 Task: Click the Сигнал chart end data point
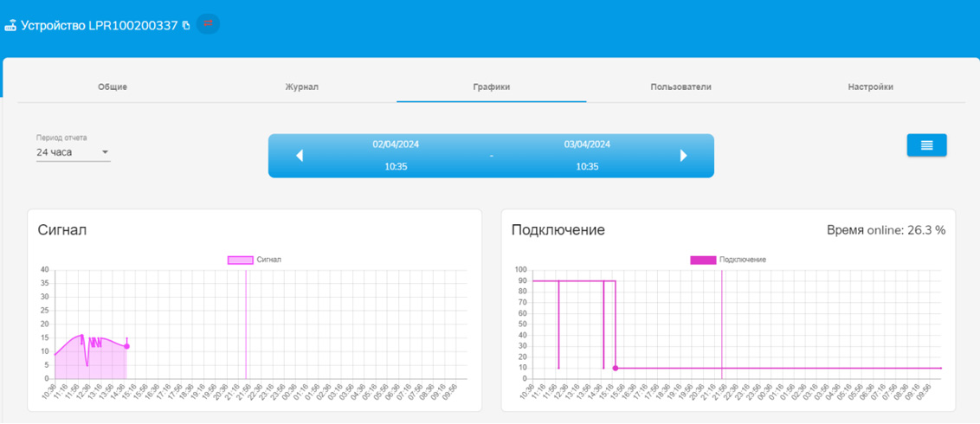click(x=127, y=346)
